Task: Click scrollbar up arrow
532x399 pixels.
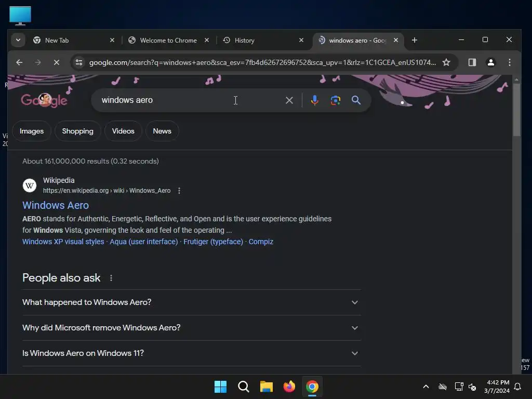Action: (516, 79)
